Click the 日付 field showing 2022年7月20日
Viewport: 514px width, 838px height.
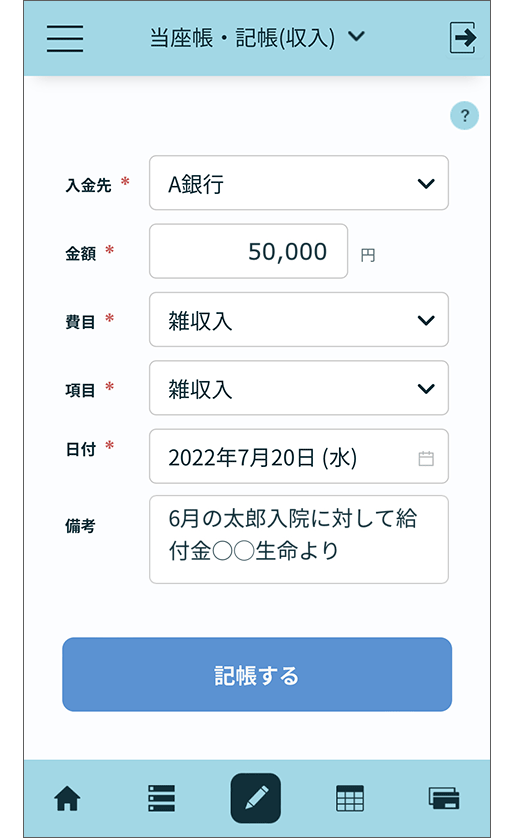tap(299, 456)
